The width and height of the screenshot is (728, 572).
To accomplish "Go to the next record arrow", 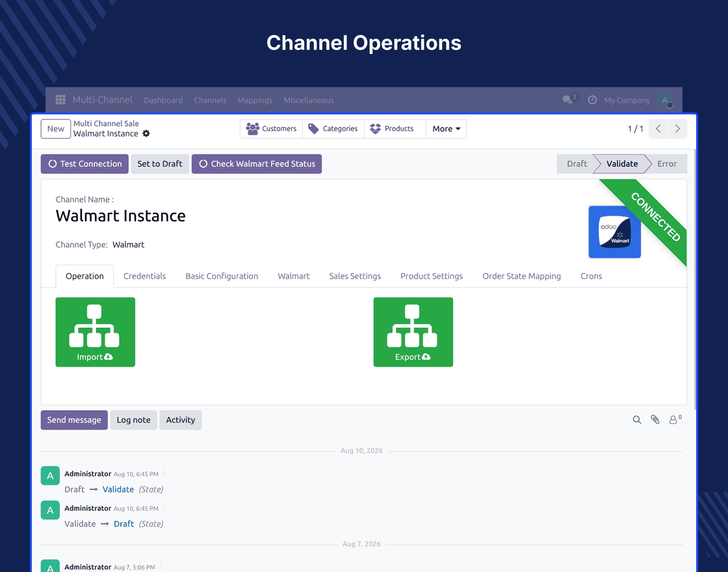I will pyautogui.click(x=677, y=129).
